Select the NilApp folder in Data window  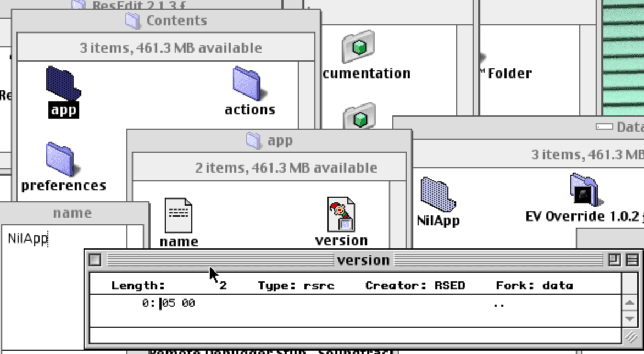coord(438,195)
